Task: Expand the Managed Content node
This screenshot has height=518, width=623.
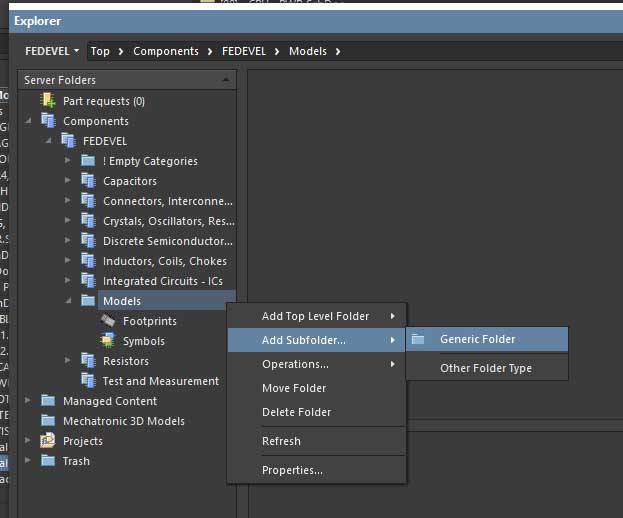Action: (x=28, y=401)
